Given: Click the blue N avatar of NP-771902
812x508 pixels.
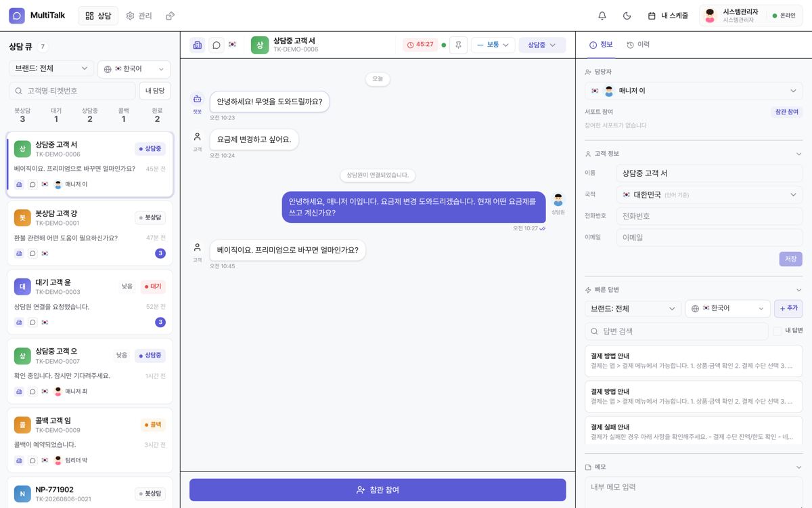Looking at the screenshot, I should [x=22, y=494].
